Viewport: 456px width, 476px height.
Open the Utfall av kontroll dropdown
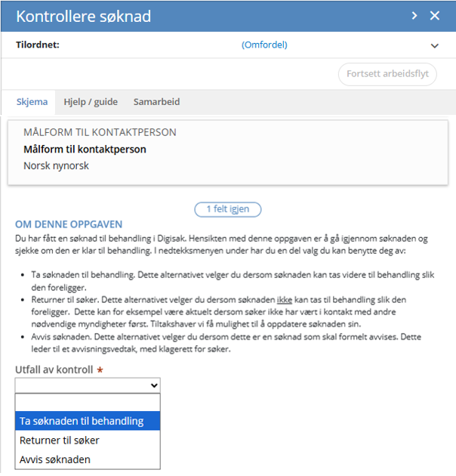[x=88, y=386]
